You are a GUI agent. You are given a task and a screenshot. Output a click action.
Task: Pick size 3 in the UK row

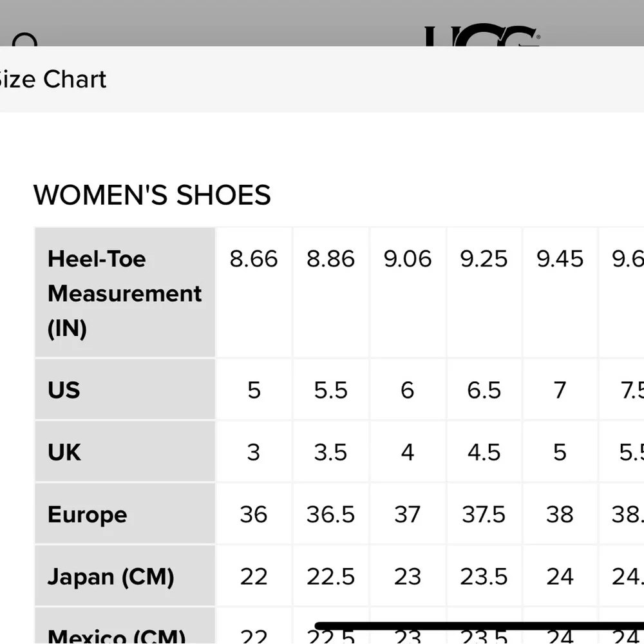click(254, 451)
